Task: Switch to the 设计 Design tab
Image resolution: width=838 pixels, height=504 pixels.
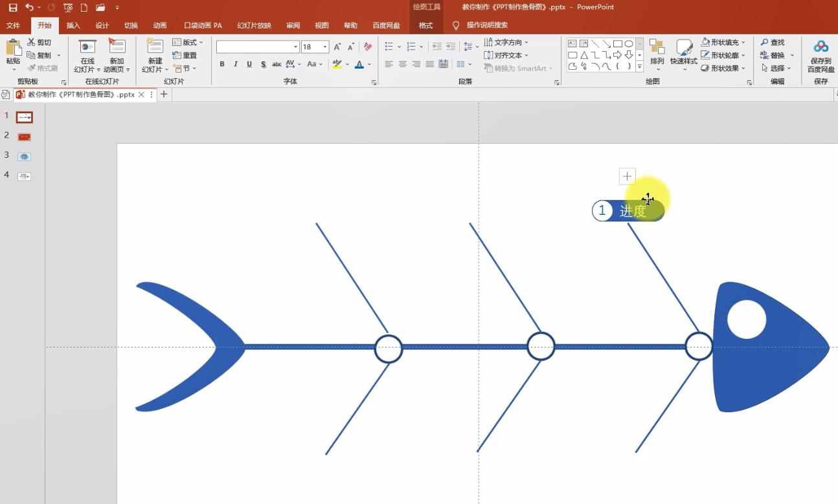Action: 102,26
